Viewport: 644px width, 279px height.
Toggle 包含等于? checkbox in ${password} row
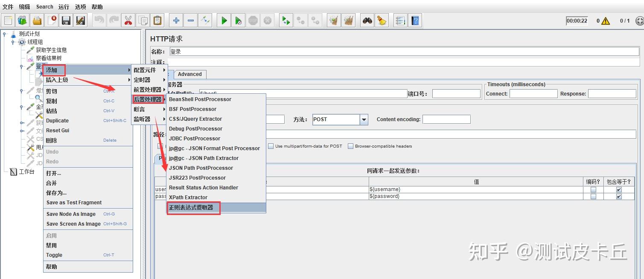[x=619, y=197]
